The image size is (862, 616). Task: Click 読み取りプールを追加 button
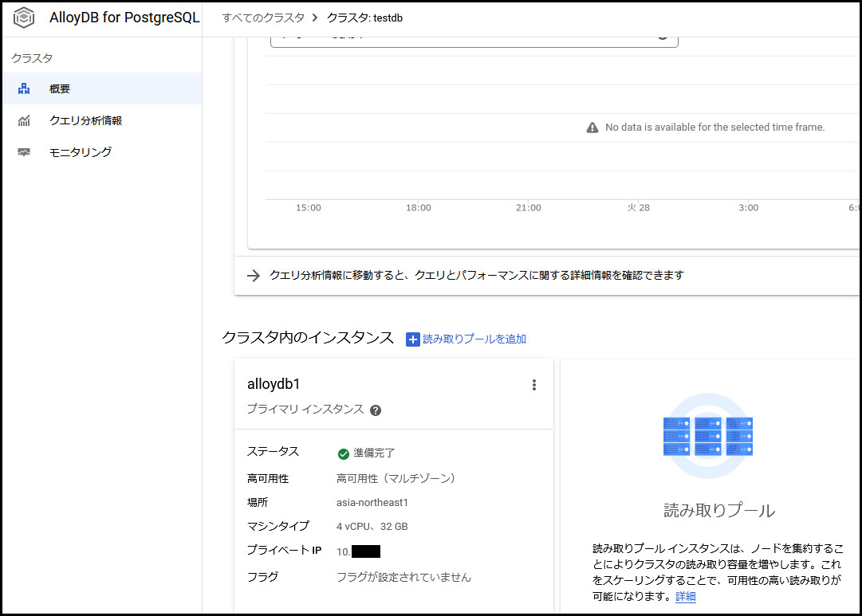tap(466, 339)
